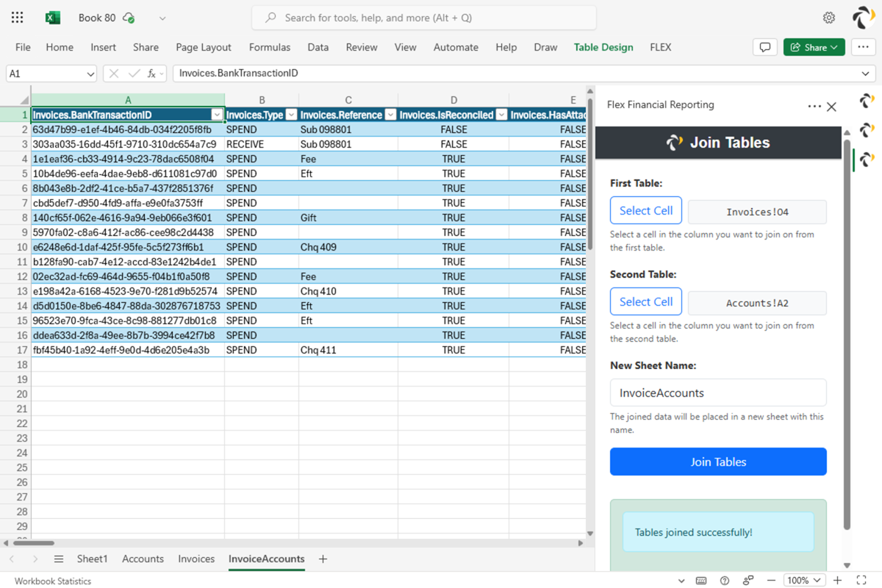Click the keyboard shortcuts status bar icon

pos(701,581)
